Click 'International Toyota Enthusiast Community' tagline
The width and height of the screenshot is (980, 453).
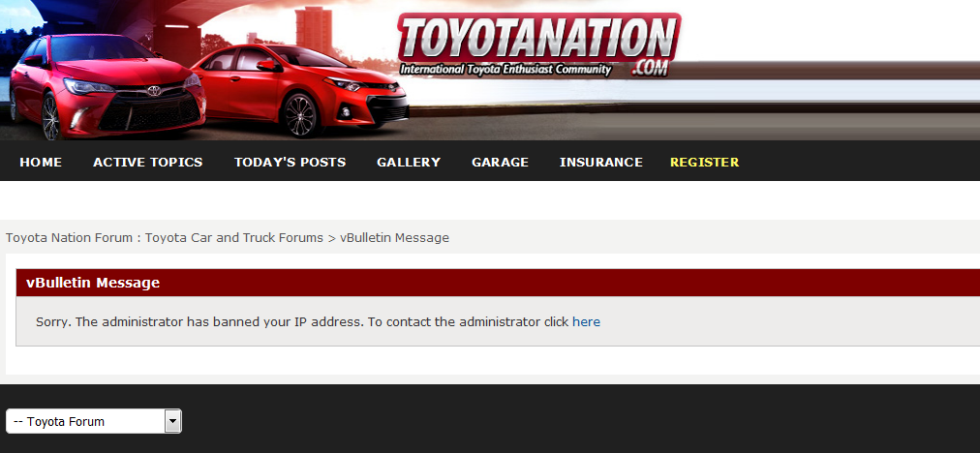(x=505, y=70)
